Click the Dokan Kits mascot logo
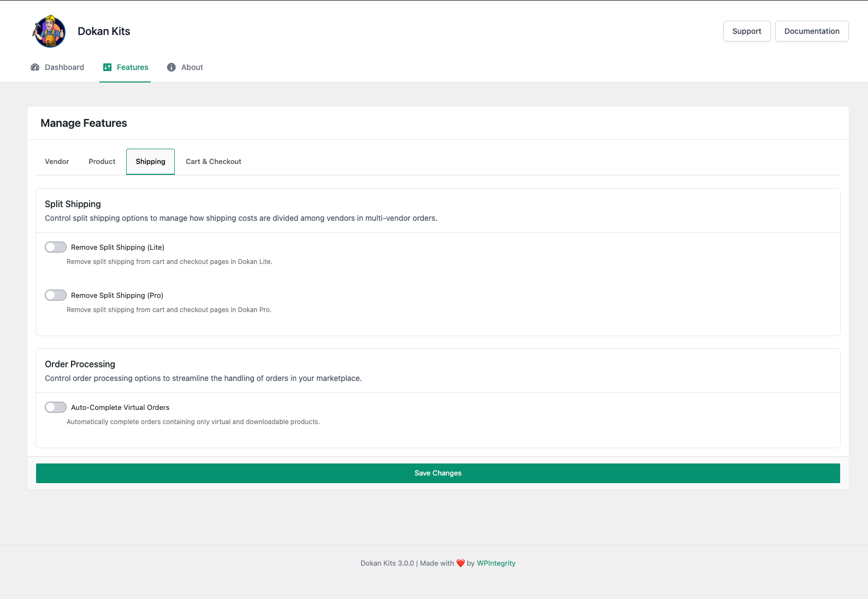The image size is (868, 599). click(x=49, y=31)
